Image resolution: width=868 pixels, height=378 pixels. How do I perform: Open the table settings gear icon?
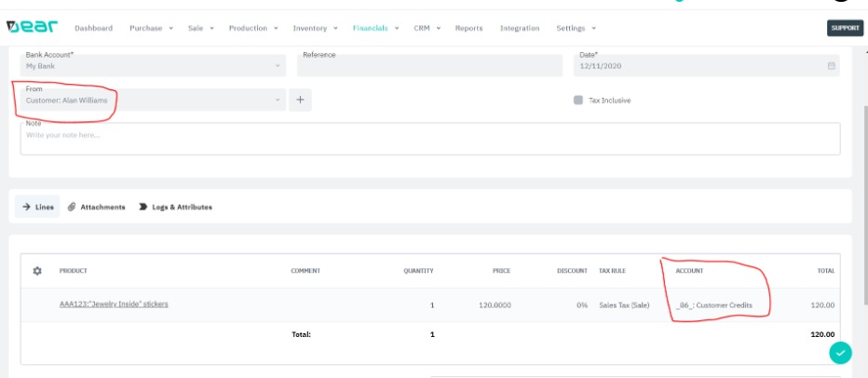click(37, 271)
